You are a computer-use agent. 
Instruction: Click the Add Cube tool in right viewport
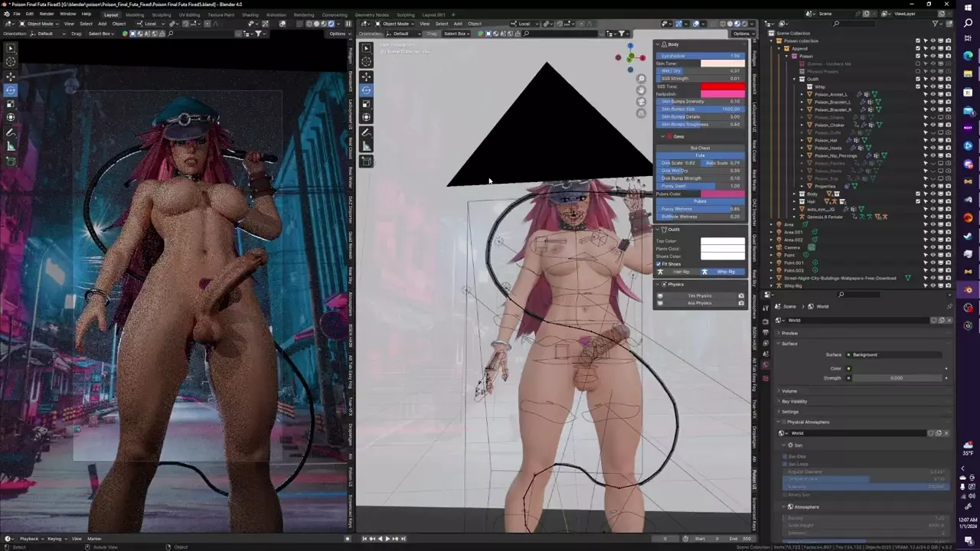(x=366, y=161)
